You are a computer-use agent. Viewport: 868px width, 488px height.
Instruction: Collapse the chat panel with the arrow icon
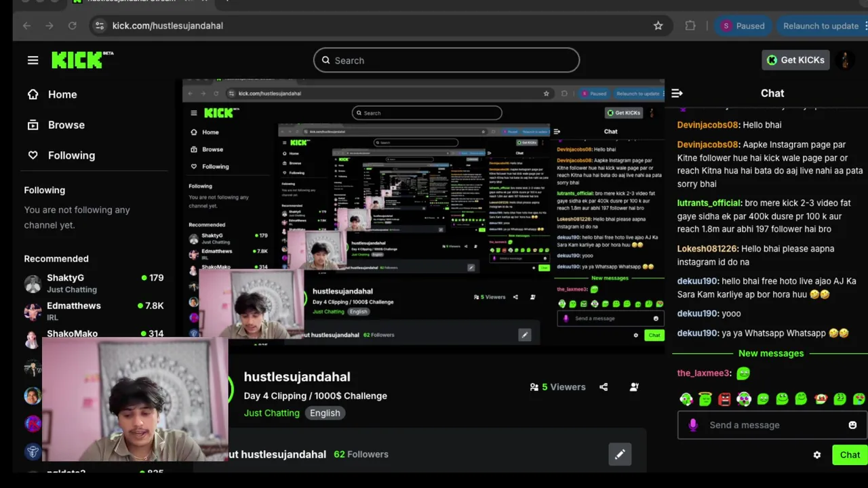[x=677, y=94]
